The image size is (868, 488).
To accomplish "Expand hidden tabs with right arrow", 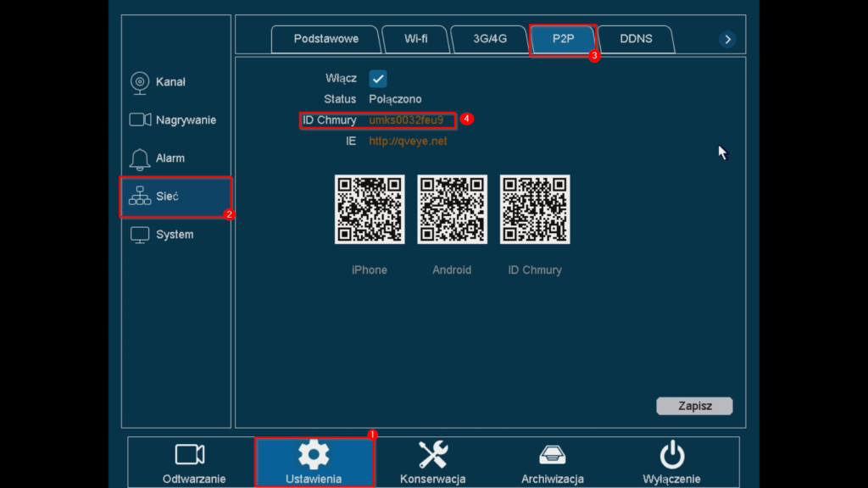I will [727, 38].
